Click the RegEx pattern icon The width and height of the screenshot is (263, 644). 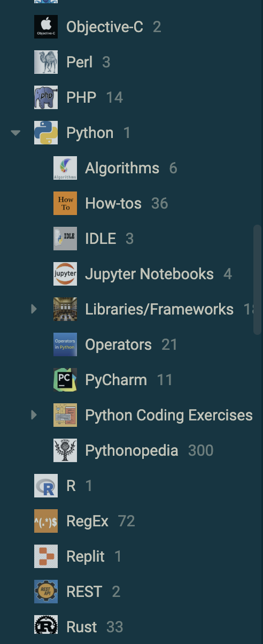[x=46, y=521]
